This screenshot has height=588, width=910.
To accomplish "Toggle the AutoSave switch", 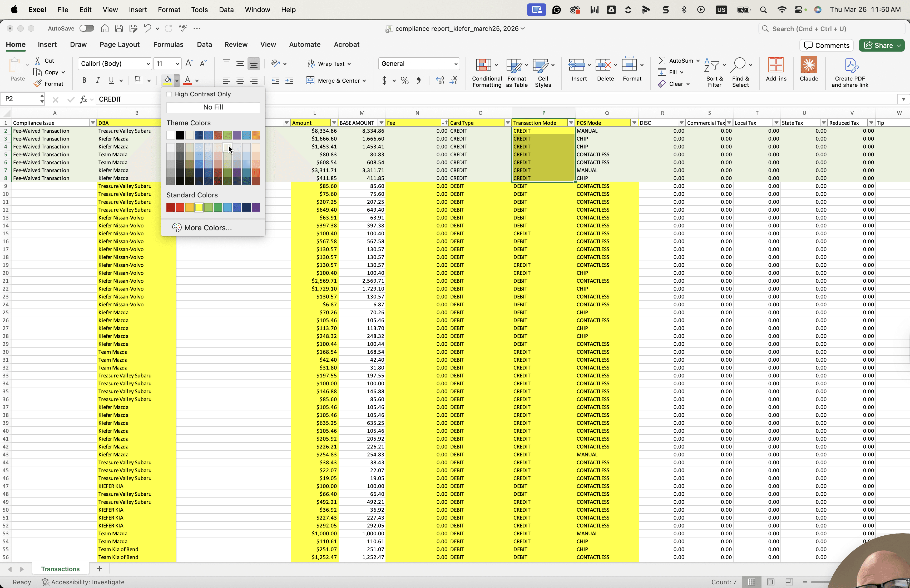I will point(87,28).
